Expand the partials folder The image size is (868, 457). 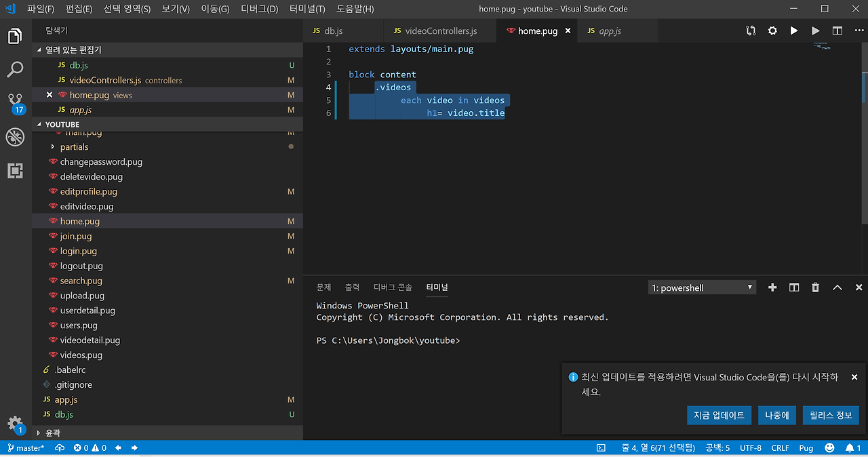click(x=167, y=146)
